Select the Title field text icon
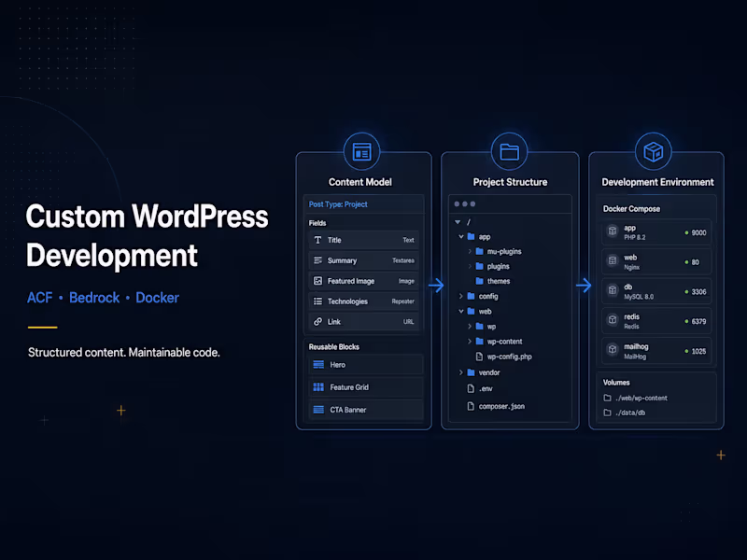Screen dimensions: 747x560 pos(317,240)
